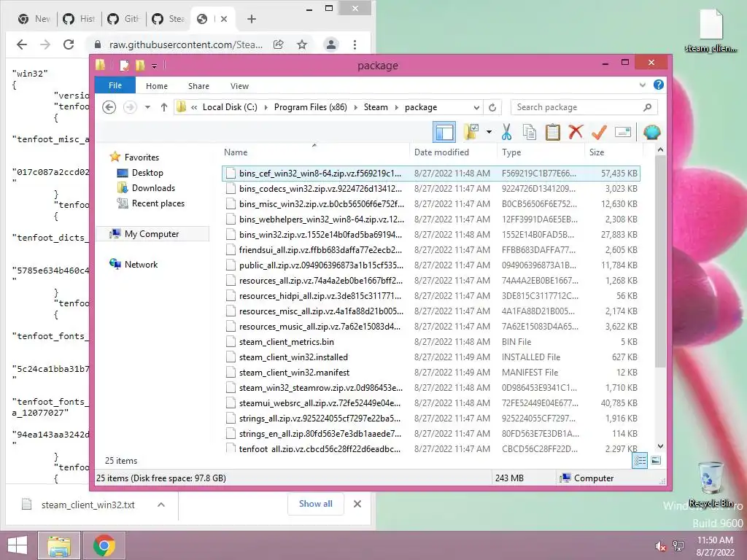Click the Copy icon in toolbar
Viewport: 747px width, 560px height.
coord(530,132)
